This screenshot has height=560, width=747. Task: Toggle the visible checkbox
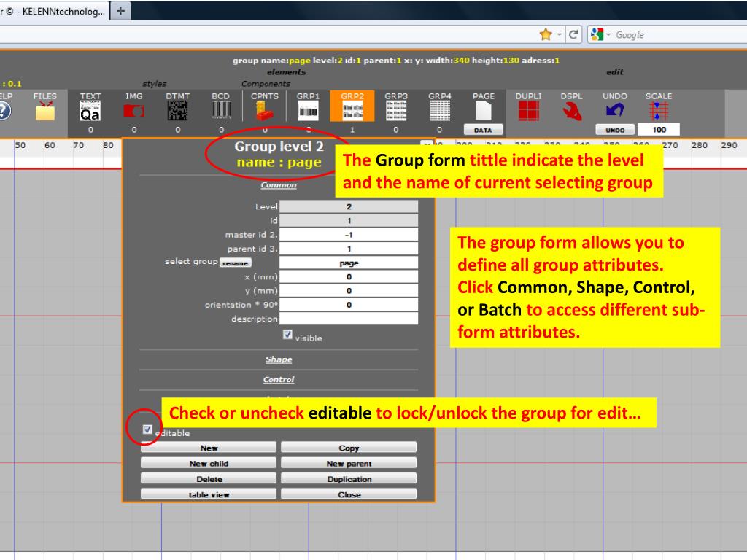pos(287,335)
